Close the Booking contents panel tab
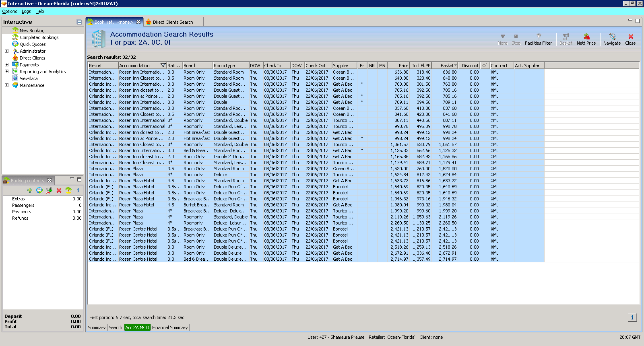Screen dimensions: 644x346 tap(50, 180)
